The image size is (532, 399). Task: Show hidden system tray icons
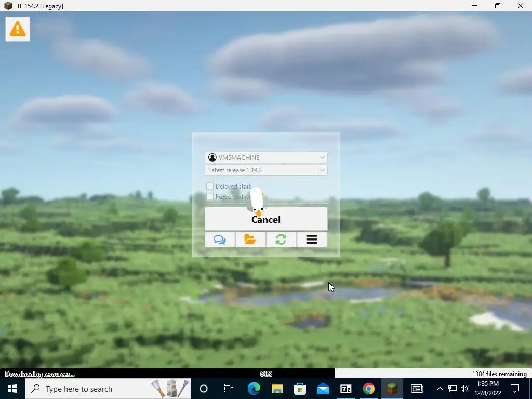(x=440, y=389)
